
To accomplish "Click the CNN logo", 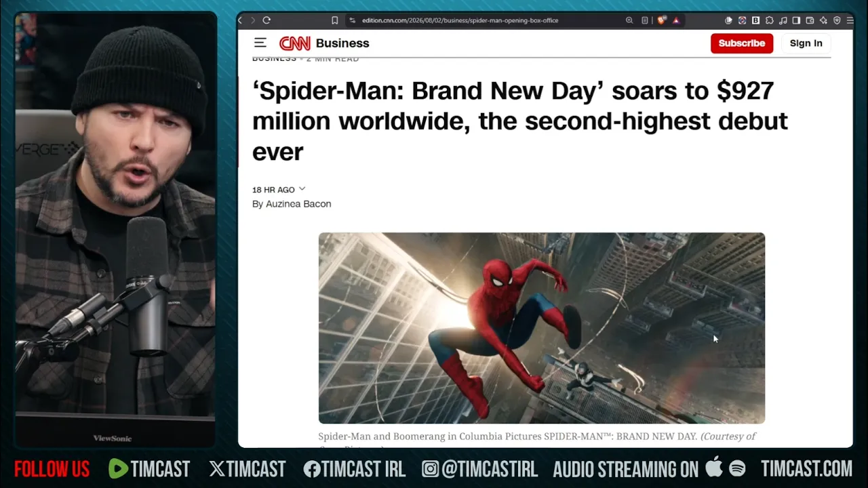I will (294, 43).
